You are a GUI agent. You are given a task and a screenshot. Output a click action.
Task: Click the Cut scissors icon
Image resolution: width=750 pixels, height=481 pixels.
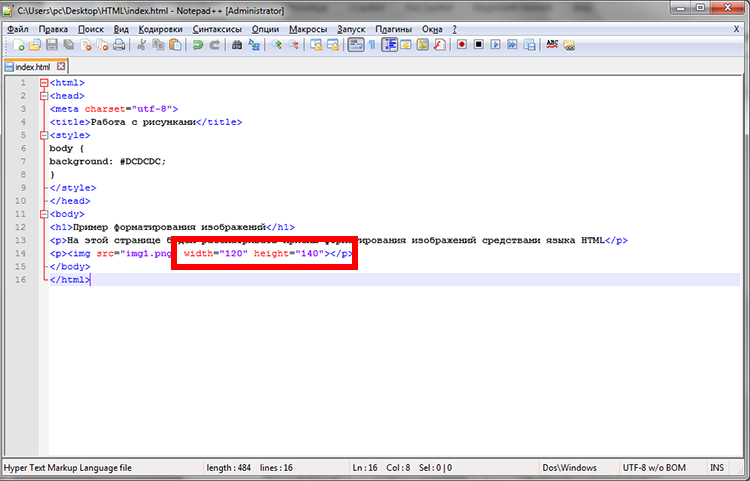[143, 45]
